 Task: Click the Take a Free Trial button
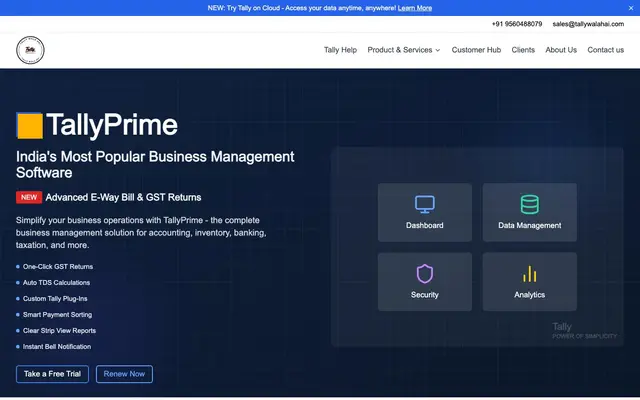(52, 374)
